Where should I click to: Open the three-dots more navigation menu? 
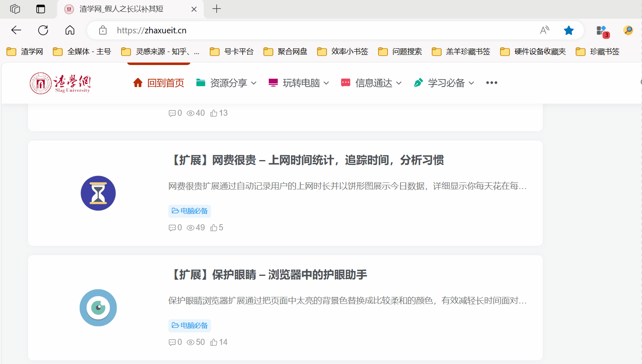pos(492,83)
